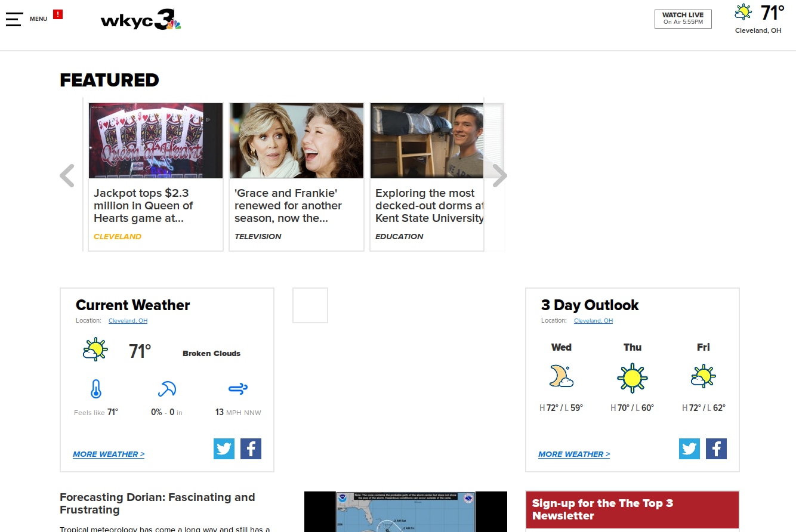Read 'Exploring the most decked-out dorms' headline
The height and width of the screenshot is (532, 796).
coord(430,206)
